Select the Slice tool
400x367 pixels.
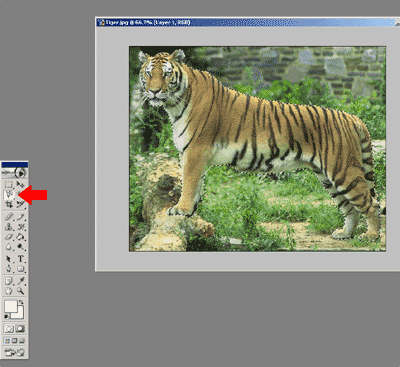20,204
